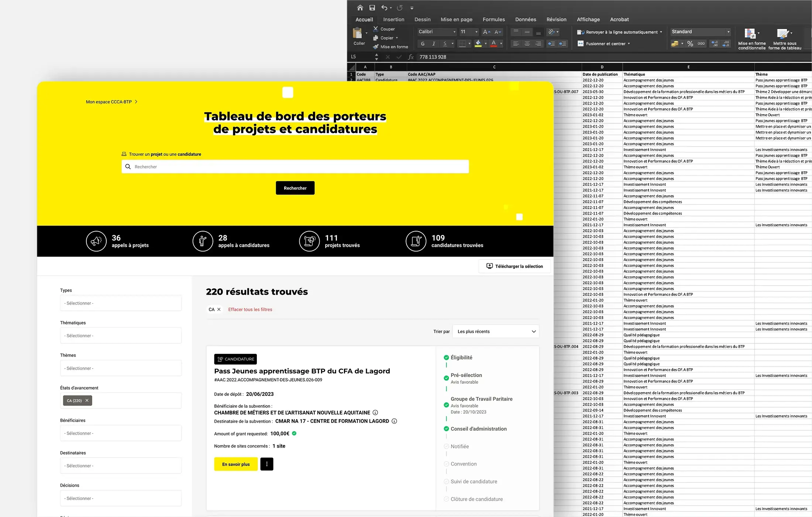Click Effacer tous les filtres
This screenshot has width=812, height=517.
coord(250,309)
